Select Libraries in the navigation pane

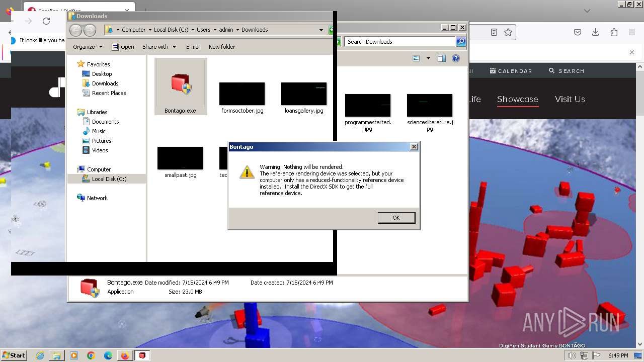pos(97,112)
